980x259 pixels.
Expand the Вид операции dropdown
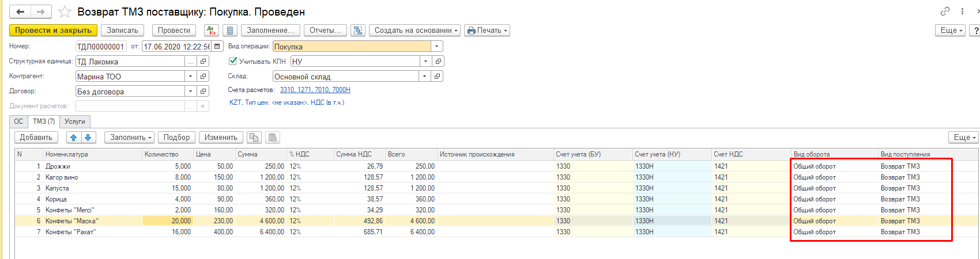[x=437, y=47]
